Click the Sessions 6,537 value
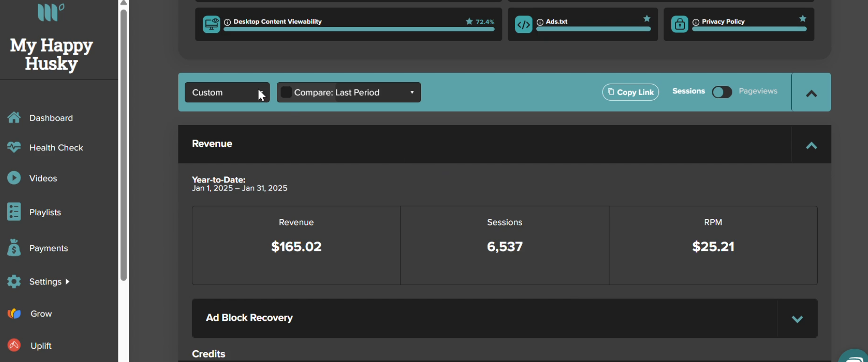Viewport: 868px width, 362px height. click(505, 246)
